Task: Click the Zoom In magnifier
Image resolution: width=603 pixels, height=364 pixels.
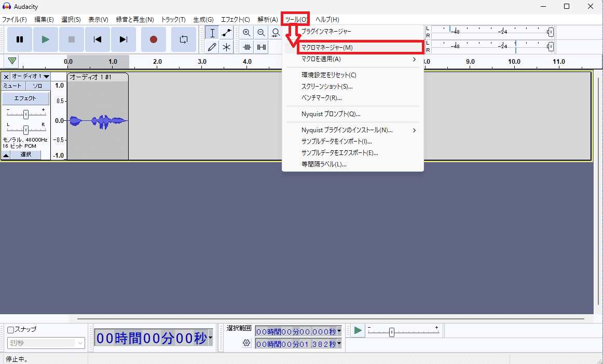Action: coord(246,33)
